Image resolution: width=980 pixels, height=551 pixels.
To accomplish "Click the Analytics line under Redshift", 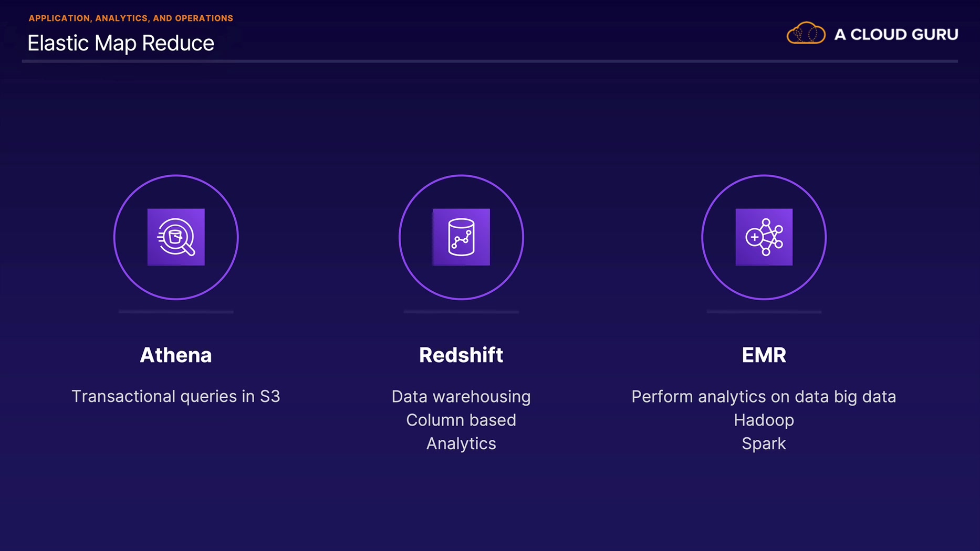I will coord(461,444).
